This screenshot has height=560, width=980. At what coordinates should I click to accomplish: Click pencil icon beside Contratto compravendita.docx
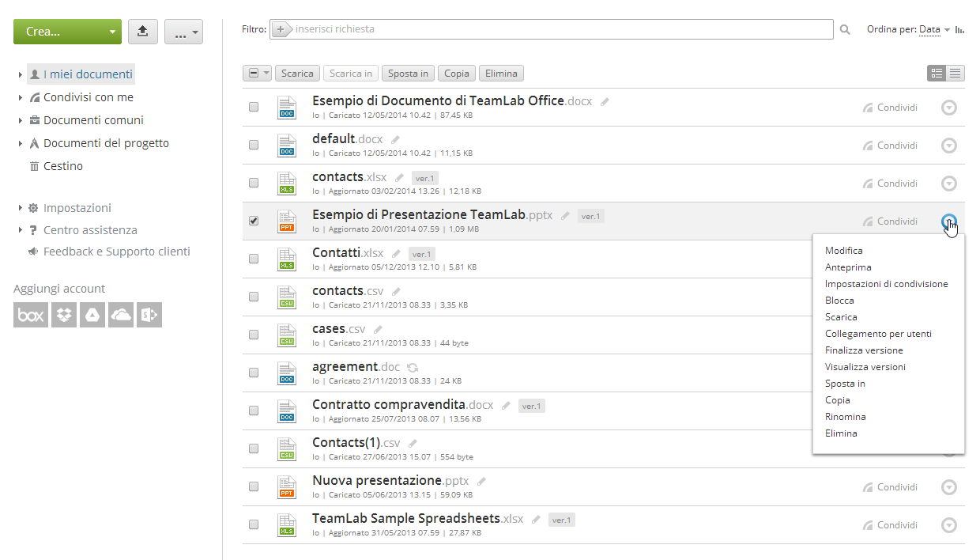507,406
